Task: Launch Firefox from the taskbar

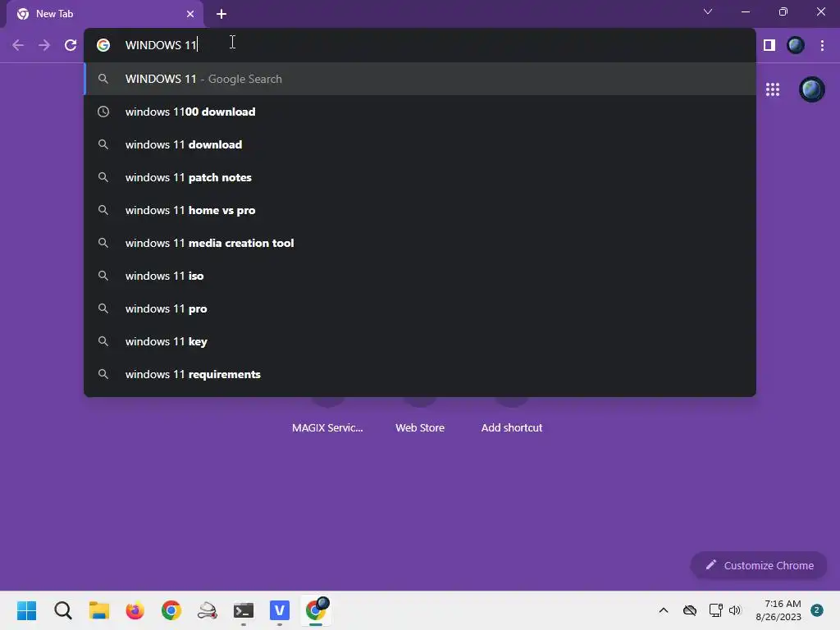Action: tap(135, 610)
